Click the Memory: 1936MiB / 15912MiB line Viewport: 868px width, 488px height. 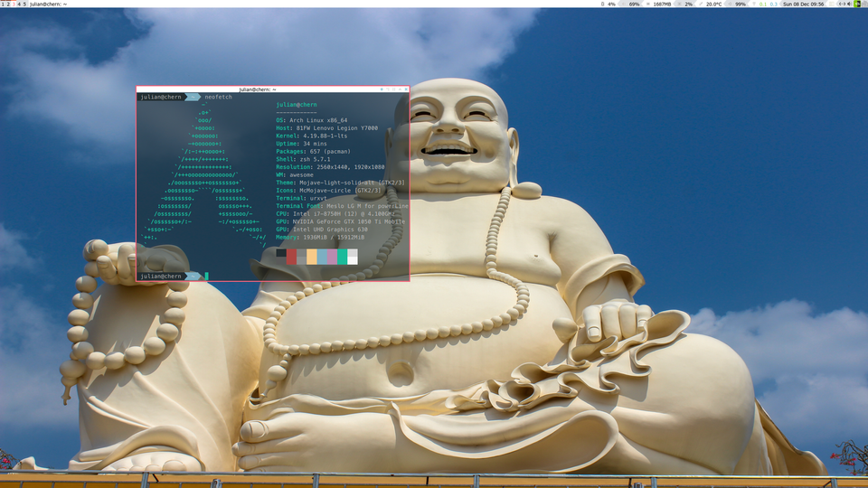pos(320,237)
